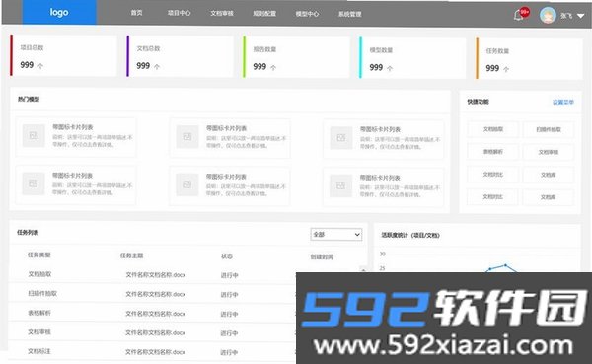
Task: Click image placeholder icon of bottom-middle model card
Action: [186, 184]
